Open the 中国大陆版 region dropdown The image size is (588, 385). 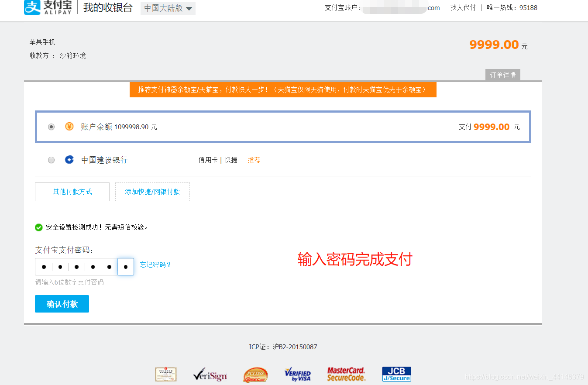(x=168, y=8)
